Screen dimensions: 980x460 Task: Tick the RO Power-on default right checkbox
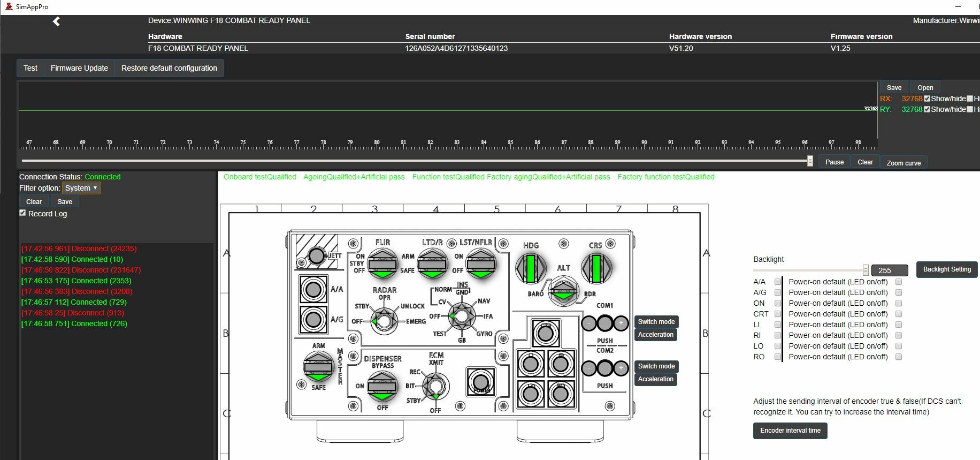[899, 357]
